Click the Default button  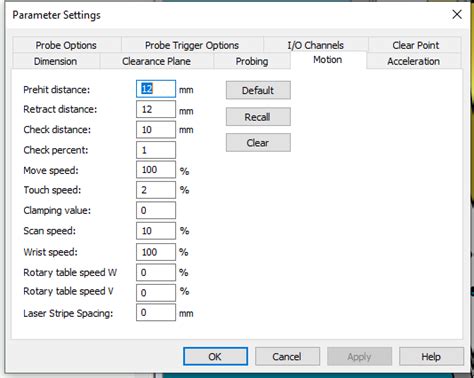point(258,90)
